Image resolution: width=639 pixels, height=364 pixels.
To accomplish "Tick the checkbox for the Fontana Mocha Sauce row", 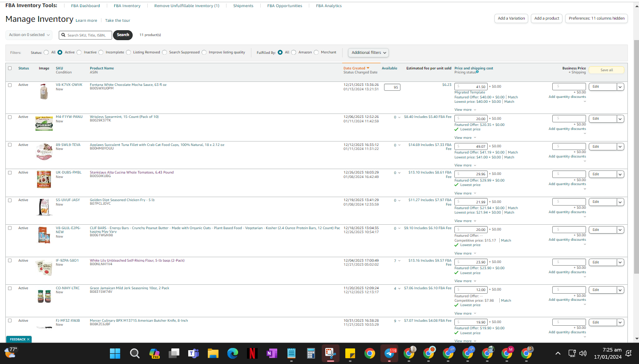I will pos(10,85).
